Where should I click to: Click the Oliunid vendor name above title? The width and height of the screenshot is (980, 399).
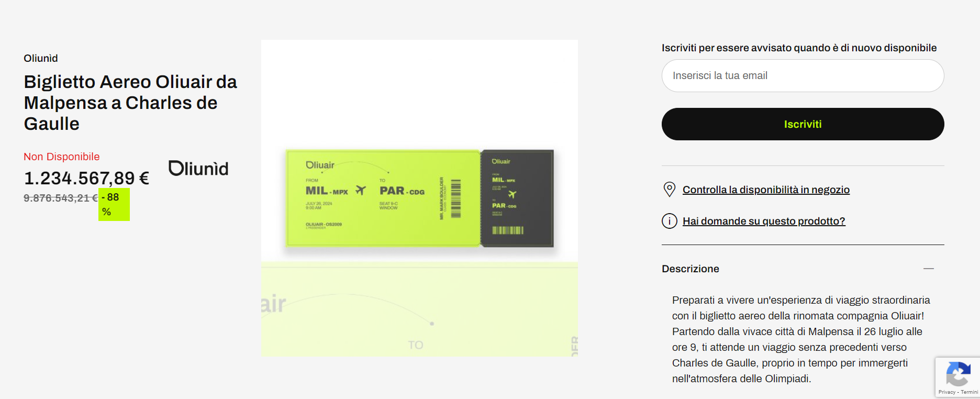tap(41, 58)
